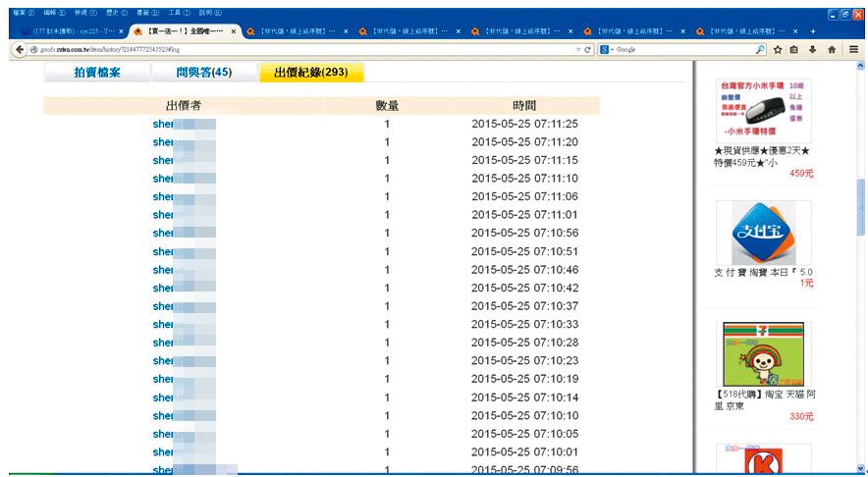
Task: Open the address bar history dropdown arrow
Action: click(578, 49)
